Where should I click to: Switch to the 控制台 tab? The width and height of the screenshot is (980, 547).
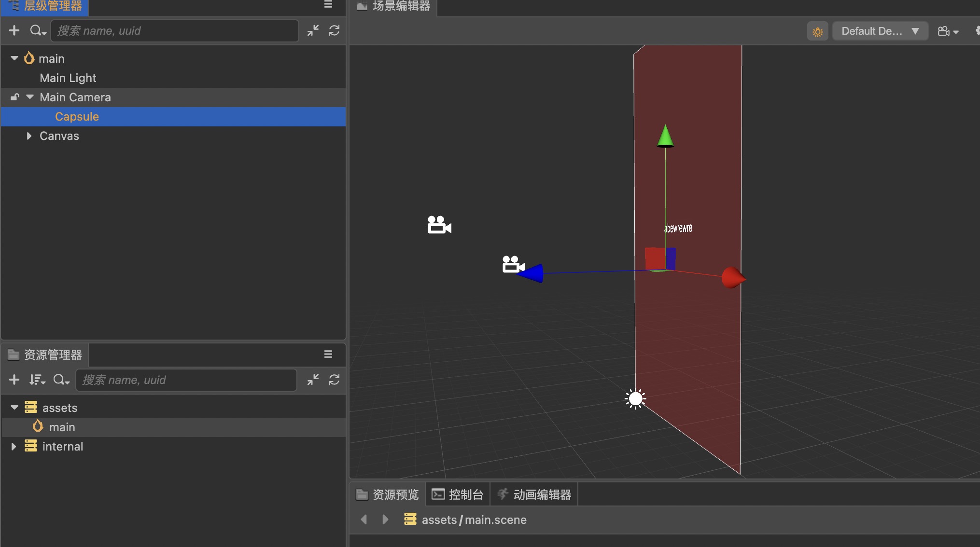coord(458,494)
